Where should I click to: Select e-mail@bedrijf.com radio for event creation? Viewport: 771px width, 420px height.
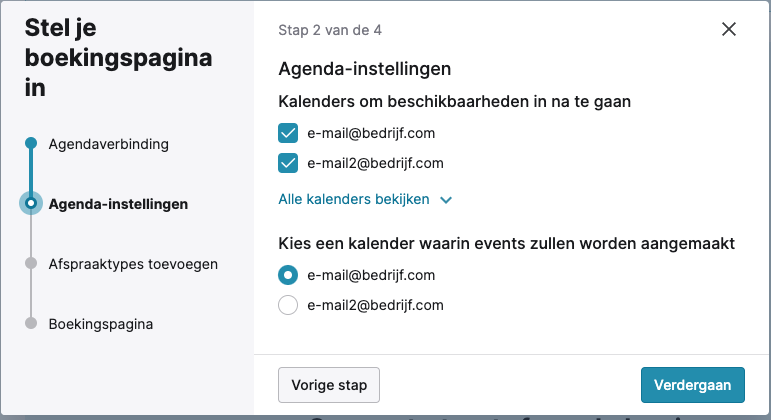288,275
